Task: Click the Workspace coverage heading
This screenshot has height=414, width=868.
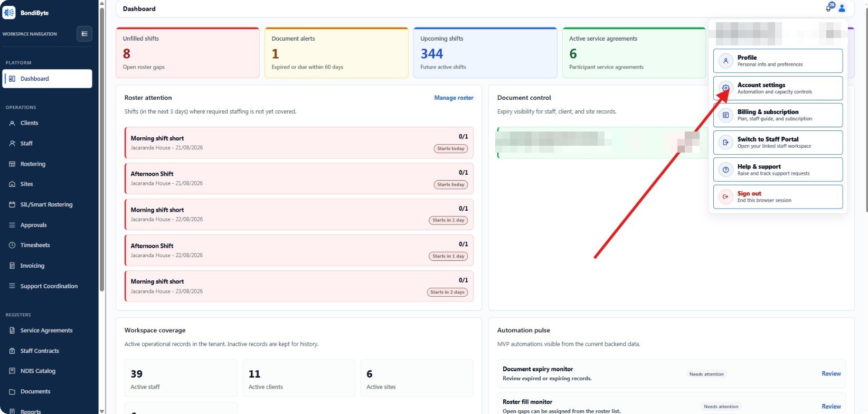Action: (155, 331)
